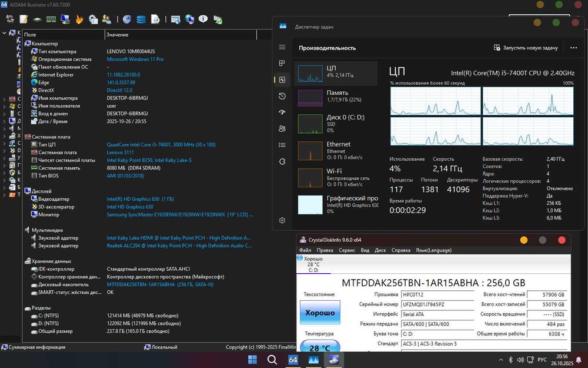Click Запустить новую задачу in Task Manager
Viewport: 588px width, 368px height.
point(526,48)
